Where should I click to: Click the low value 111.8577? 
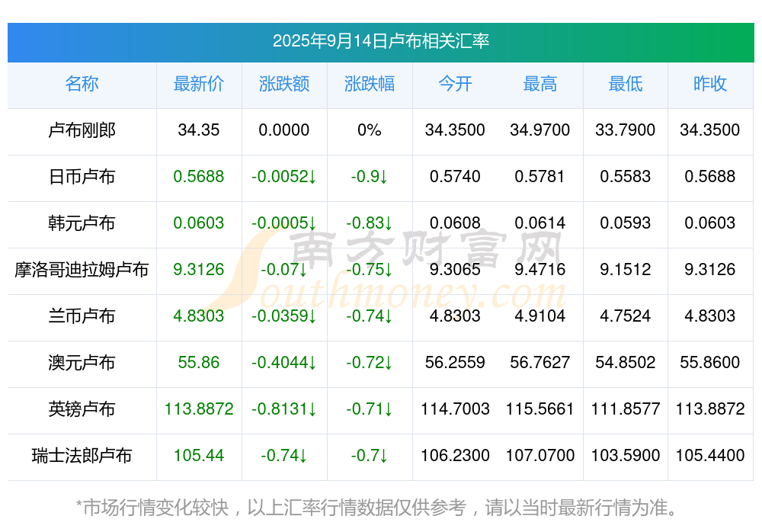coord(626,409)
